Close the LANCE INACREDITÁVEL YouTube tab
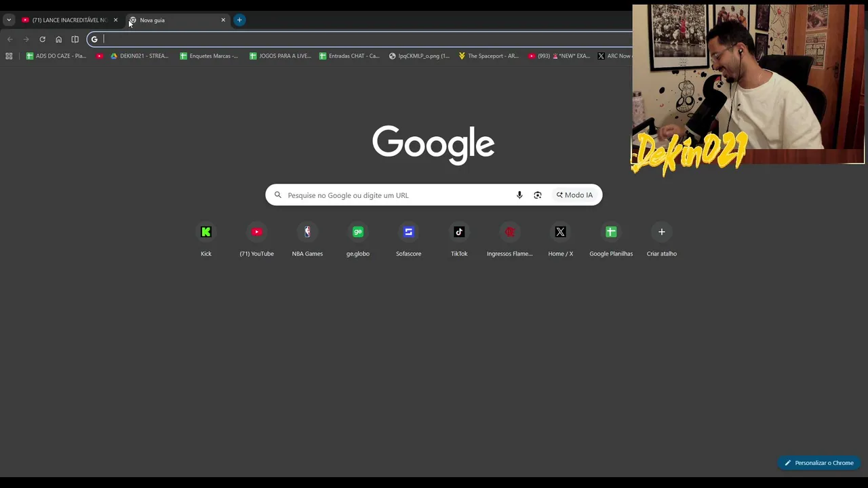 pos(115,20)
